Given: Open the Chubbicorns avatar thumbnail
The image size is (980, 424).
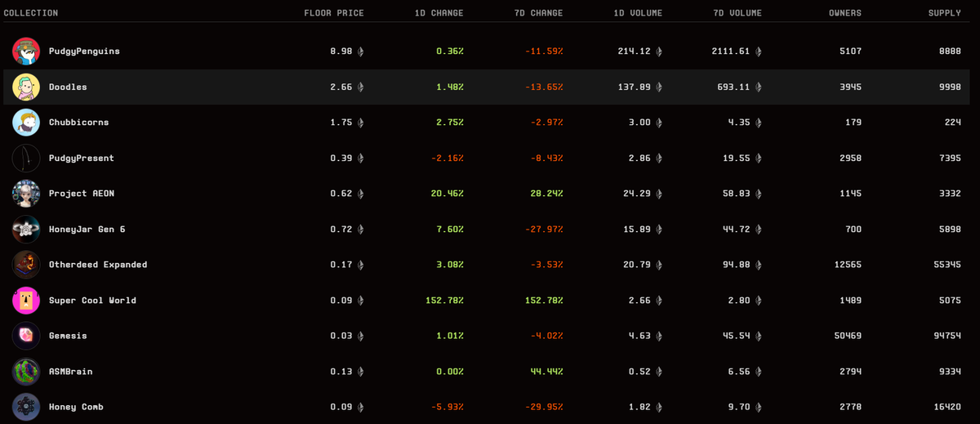Looking at the screenshot, I should click(26, 123).
